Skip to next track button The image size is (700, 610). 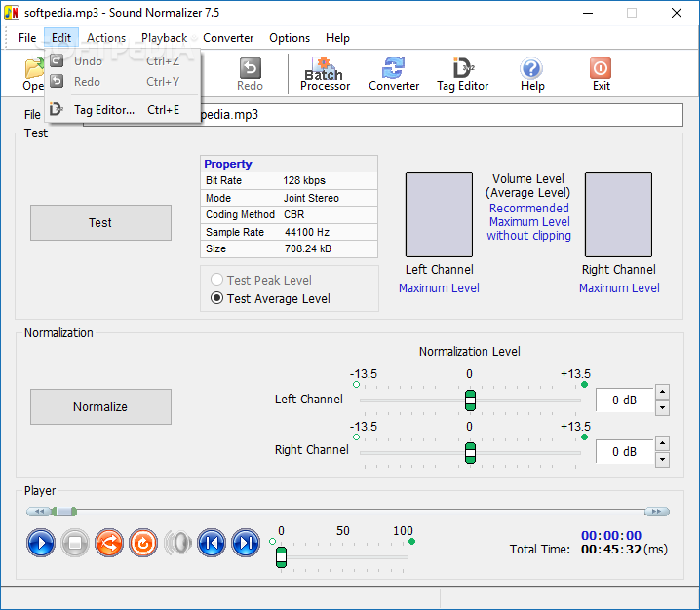246,543
